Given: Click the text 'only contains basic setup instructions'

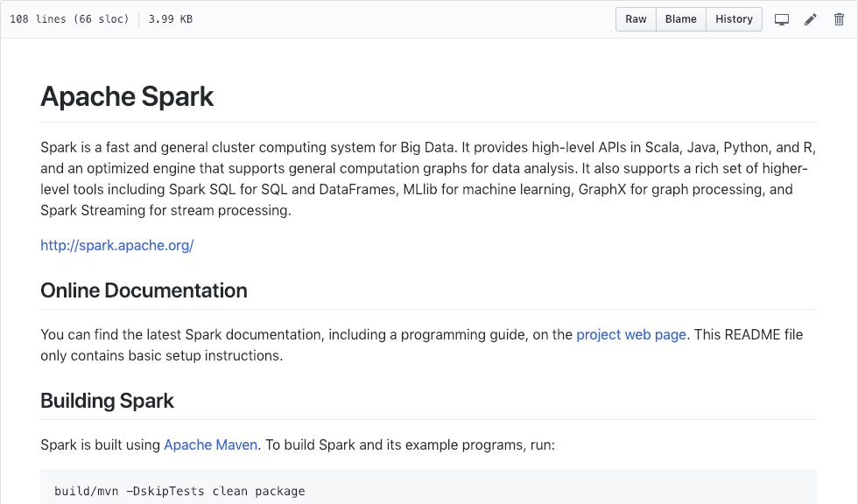Looking at the screenshot, I should [160, 356].
